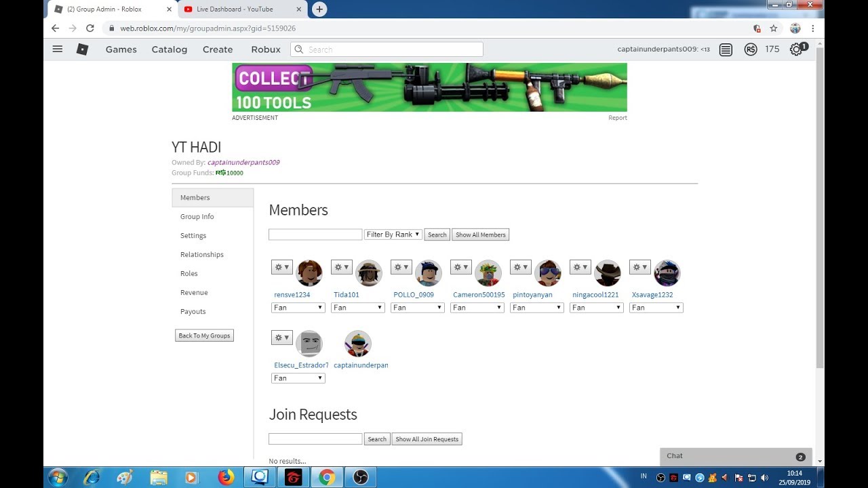Open the settings gear with notification
Image resolution: width=868 pixels, height=488 pixels.
(x=798, y=49)
